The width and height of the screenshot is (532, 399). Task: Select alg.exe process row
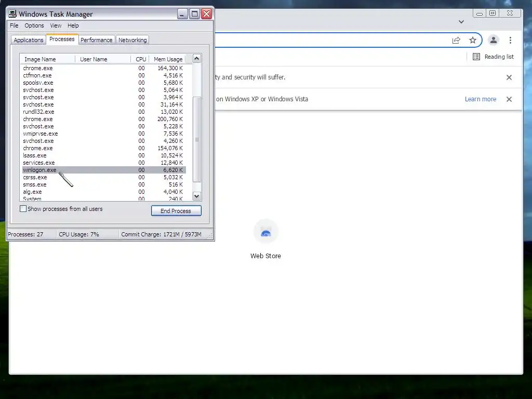(x=103, y=192)
